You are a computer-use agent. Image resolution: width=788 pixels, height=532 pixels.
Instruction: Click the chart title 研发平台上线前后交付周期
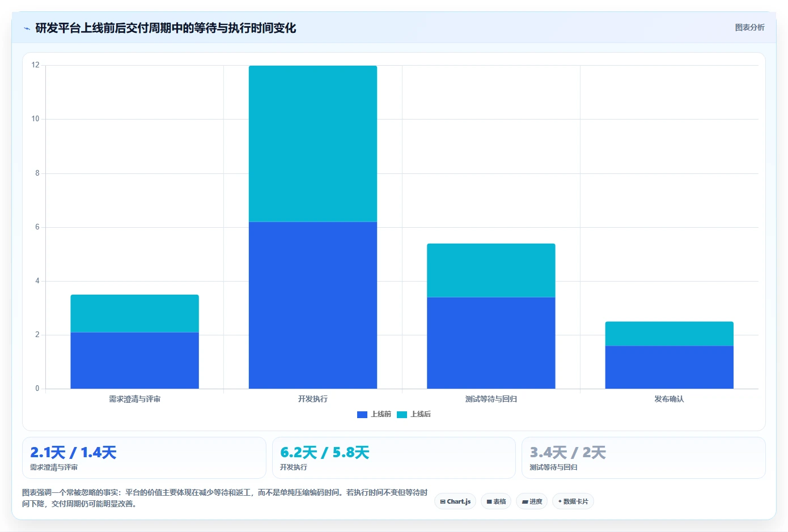pyautogui.click(x=166, y=28)
